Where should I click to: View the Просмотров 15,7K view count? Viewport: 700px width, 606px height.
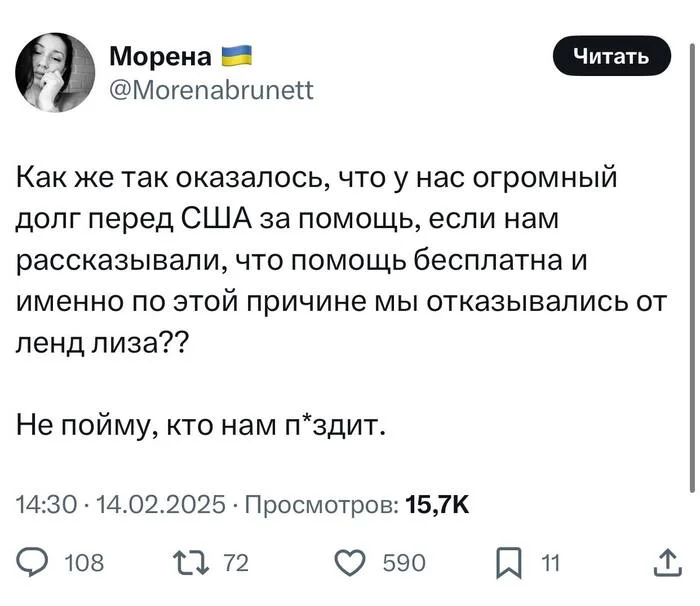pos(357,505)
